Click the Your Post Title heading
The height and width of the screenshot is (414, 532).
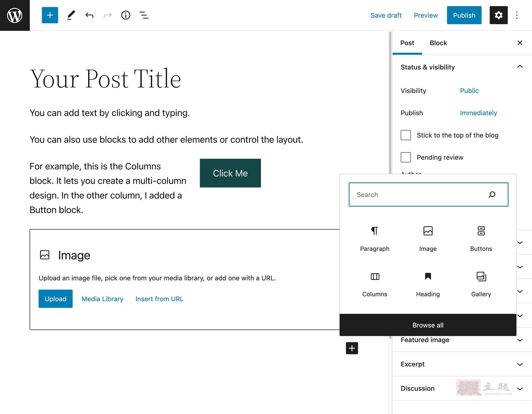coord(105,79)
